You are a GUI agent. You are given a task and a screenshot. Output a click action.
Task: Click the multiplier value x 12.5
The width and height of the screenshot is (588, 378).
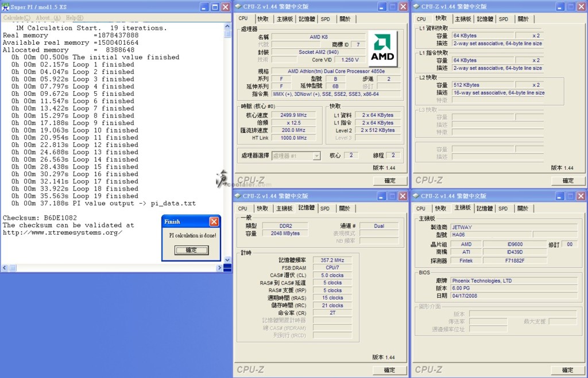point(293,123)
